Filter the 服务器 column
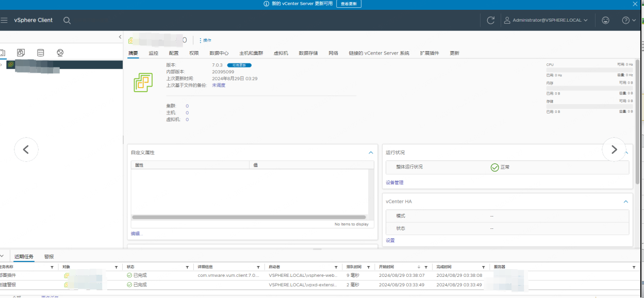This screenshot has height=298, width=644. coord(634,267)
